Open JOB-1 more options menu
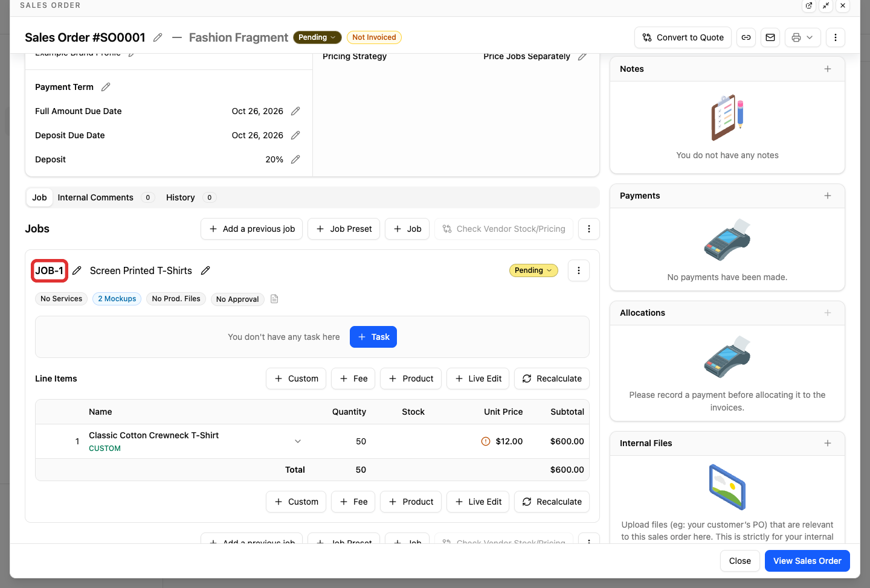Image resolution: width=870 pixels, height=588 pixels. (x=579, y=270)
